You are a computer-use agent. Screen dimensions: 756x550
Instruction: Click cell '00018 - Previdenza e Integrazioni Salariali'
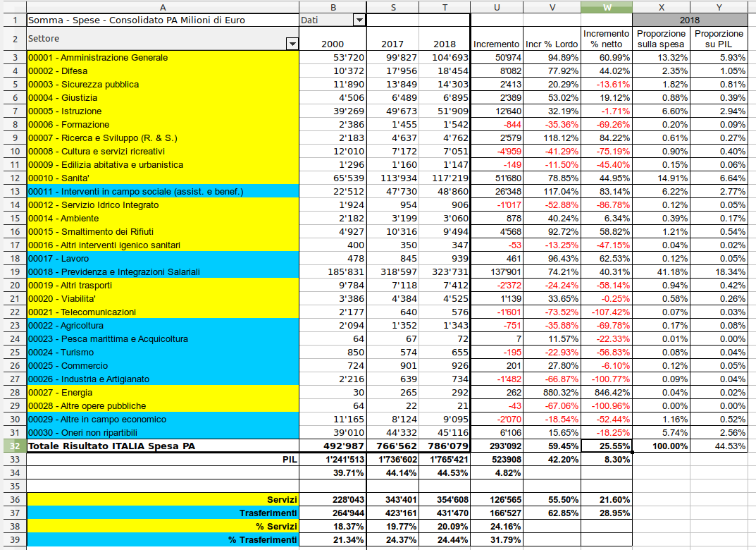tap(163, 271)
